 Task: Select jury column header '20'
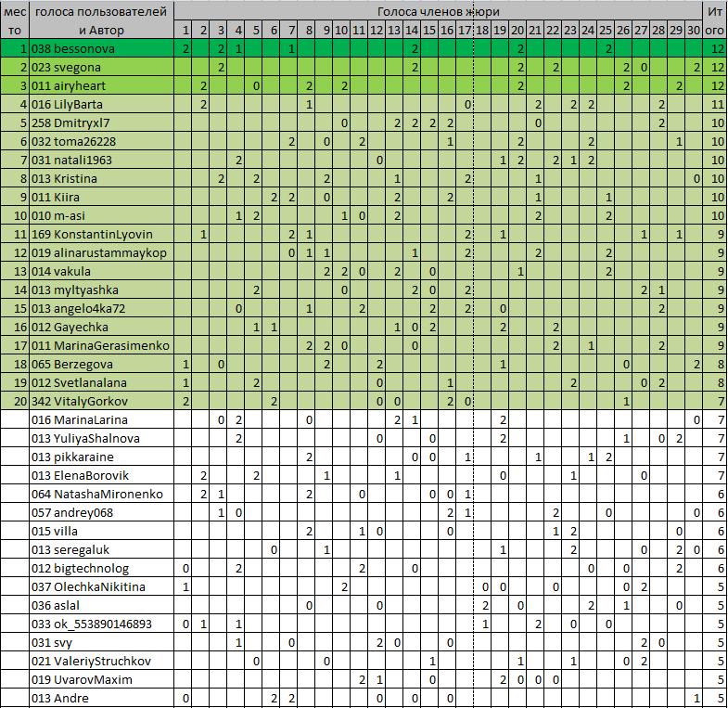coord(517,31)
